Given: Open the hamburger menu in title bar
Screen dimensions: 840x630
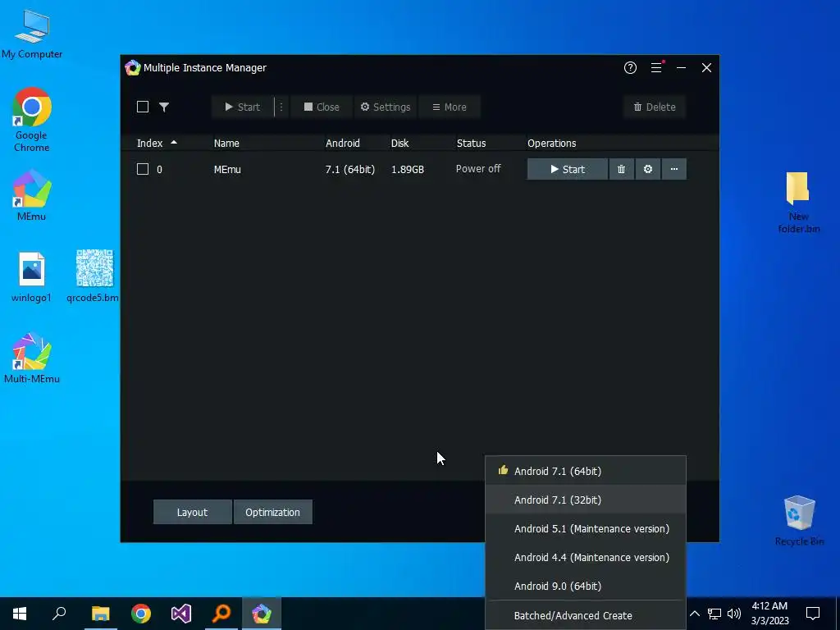Looking at the screenshot, I should [656, 67].
